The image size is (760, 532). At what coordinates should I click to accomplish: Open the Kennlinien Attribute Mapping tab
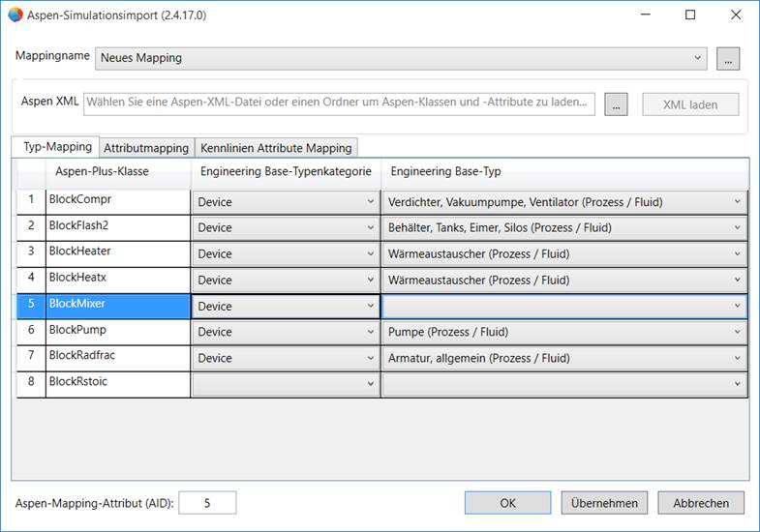(276, 148)
